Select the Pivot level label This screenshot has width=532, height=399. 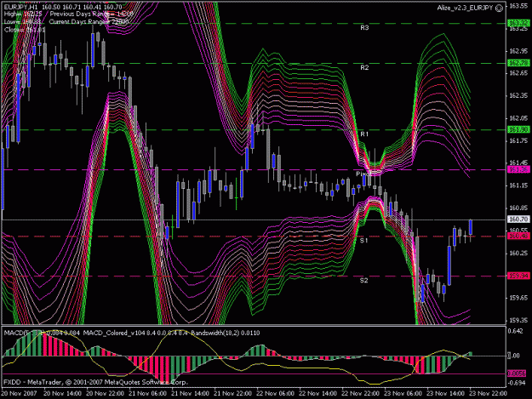[x=363, y=174]
